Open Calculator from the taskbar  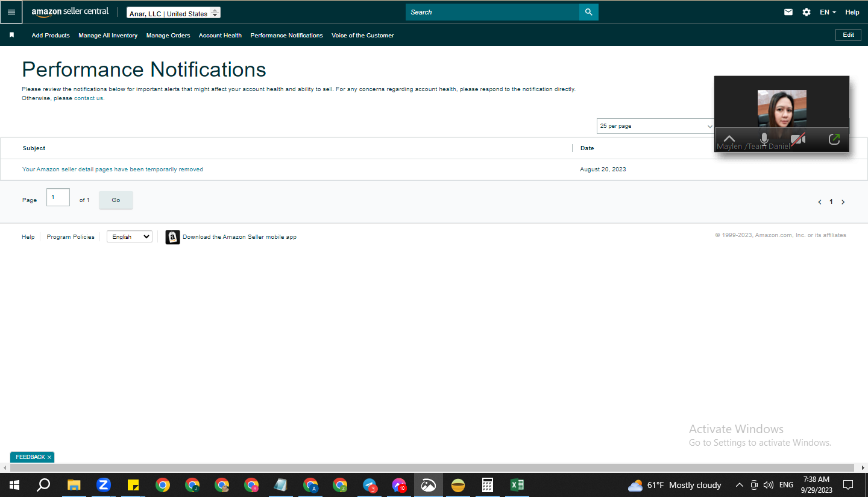(x=488, y=485)
